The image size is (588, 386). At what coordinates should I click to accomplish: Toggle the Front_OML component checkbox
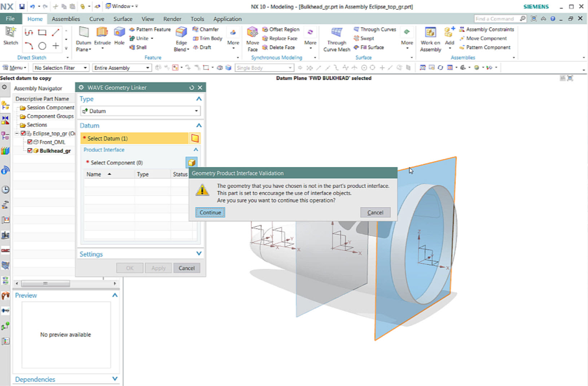pyautogui.click(x=30, y=142)
